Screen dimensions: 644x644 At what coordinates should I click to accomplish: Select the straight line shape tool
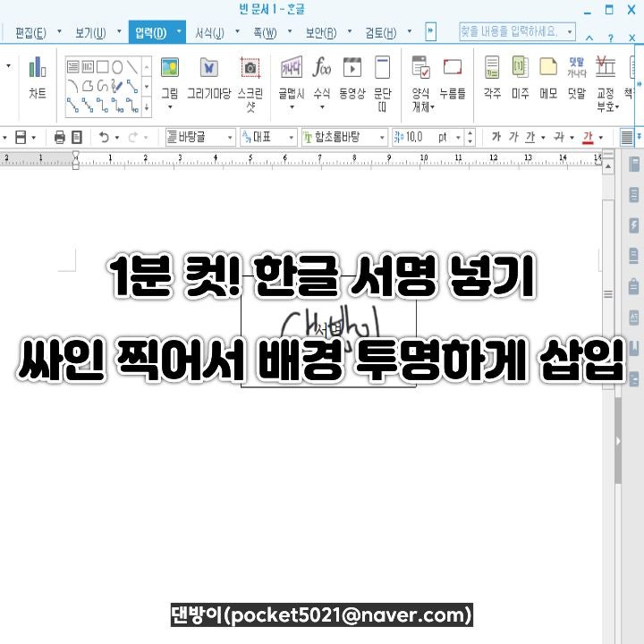pyautogui.click(x=131, y=67)
